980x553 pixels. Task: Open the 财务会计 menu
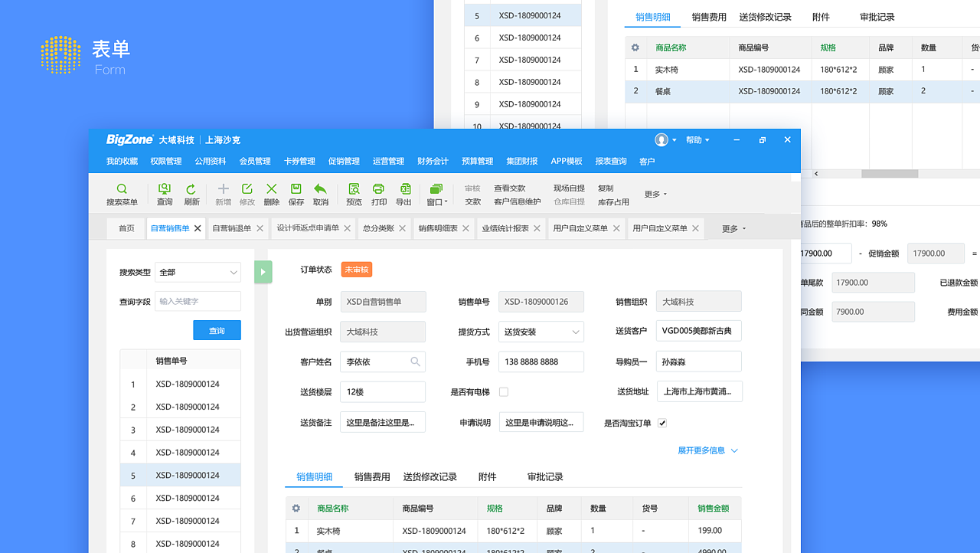pos(432,161)
